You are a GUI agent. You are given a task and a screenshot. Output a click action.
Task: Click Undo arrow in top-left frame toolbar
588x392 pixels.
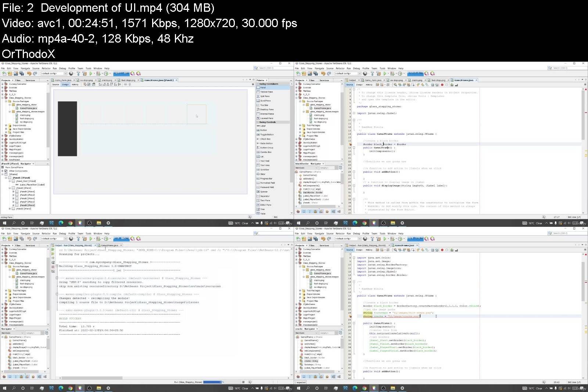pyautogui.click(x=29, y=74)
